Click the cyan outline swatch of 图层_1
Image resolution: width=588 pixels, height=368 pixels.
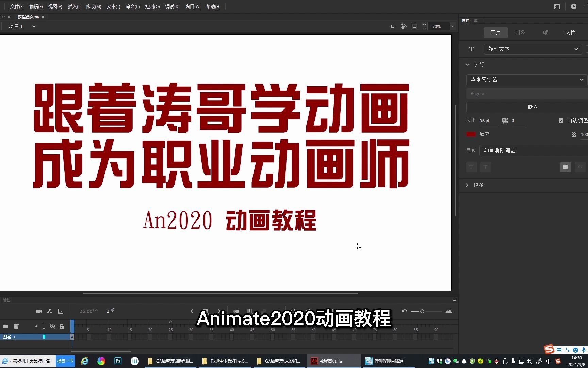(44, 337)
